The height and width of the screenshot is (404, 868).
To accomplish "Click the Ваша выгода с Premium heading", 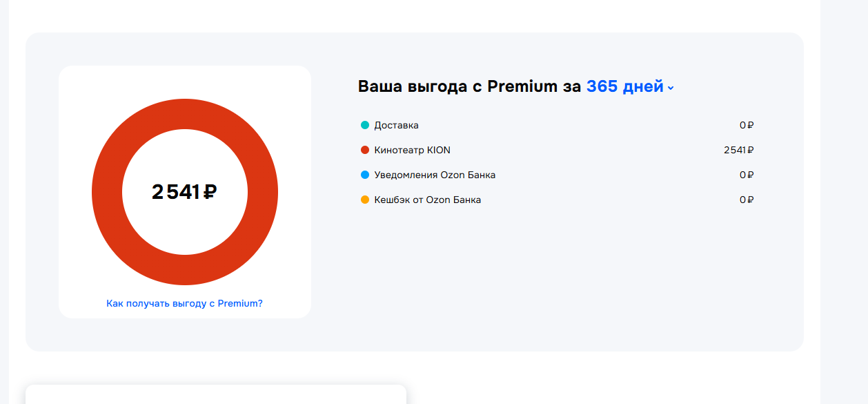I will coord(469,86).
